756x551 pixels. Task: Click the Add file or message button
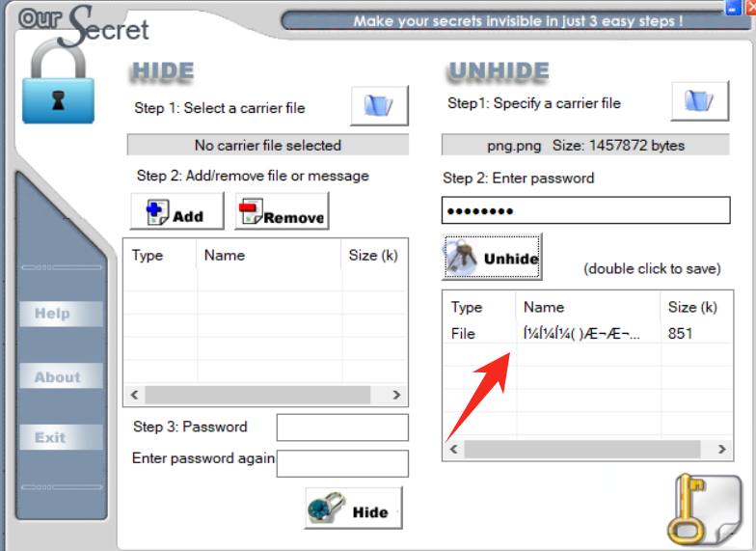coord(177,210)
